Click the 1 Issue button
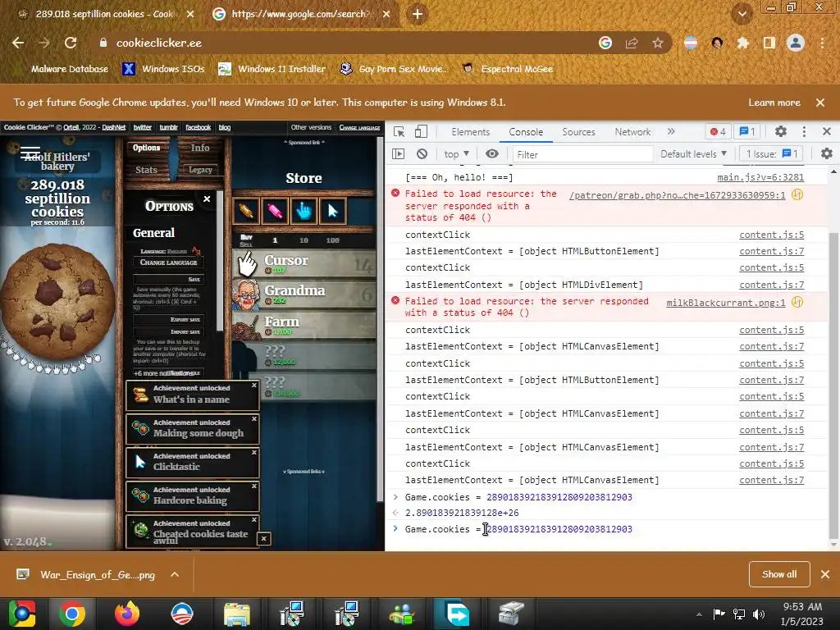The width and height of the screenshot is (840, 630). 772,154
